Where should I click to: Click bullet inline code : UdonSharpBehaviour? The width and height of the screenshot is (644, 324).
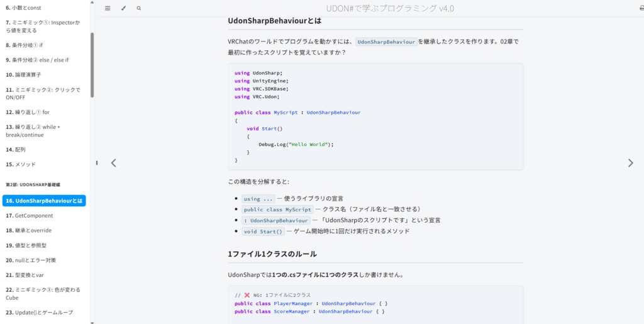click(275, 220)
